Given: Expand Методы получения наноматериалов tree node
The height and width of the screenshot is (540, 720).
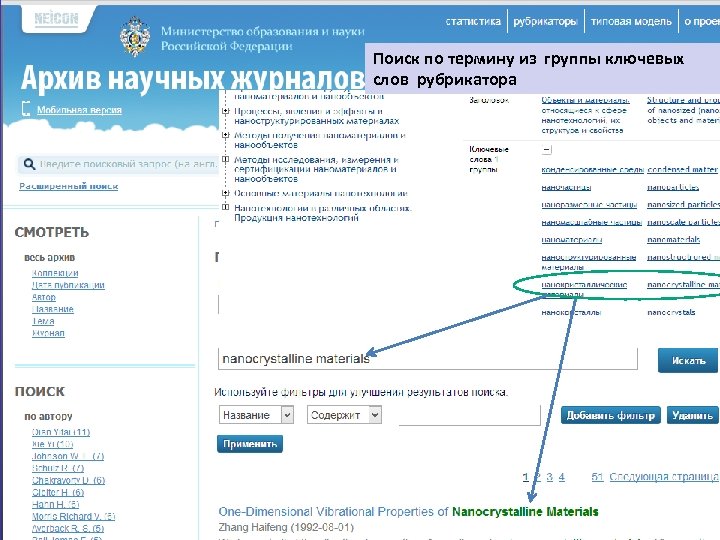Looking at the screenshot, I should [x=225, y=135].
